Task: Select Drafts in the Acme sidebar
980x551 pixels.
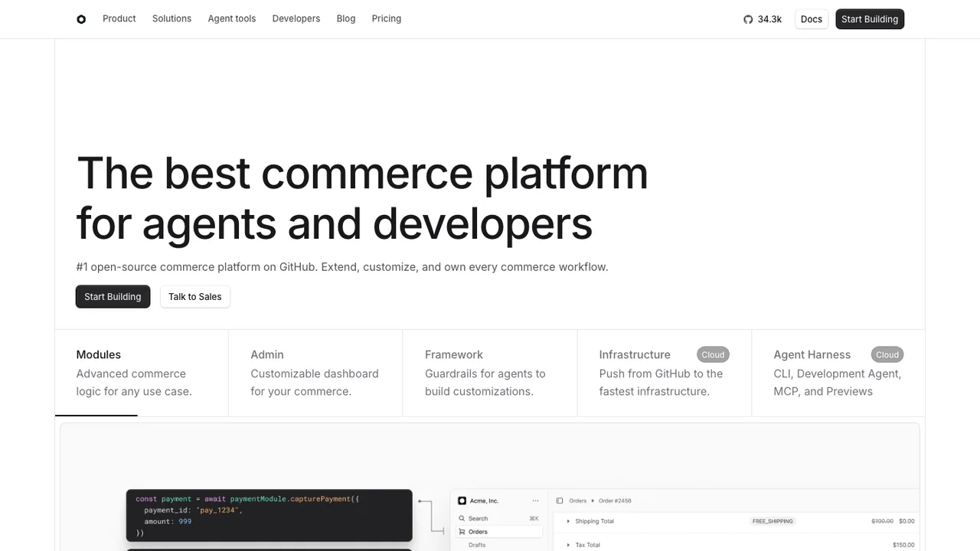Action: [x=477, y=545]
